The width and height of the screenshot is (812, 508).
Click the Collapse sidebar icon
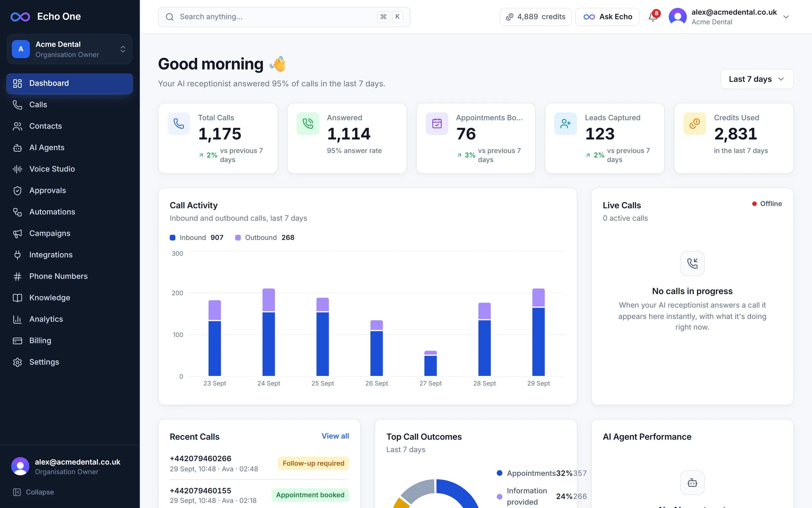17,492
